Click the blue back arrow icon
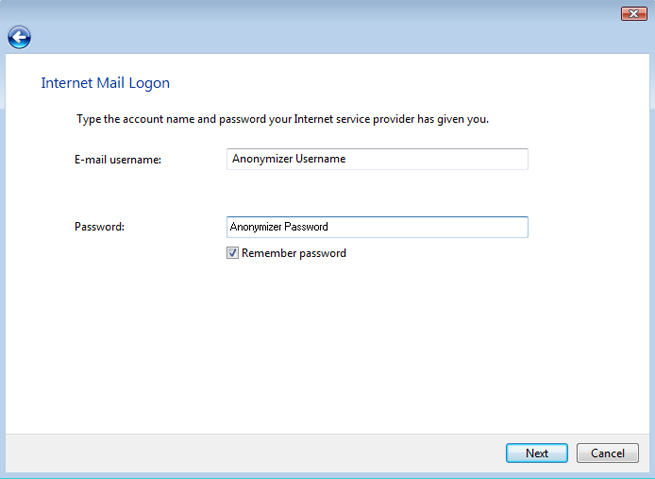This screenshot has height=479, width=655. 19,38
